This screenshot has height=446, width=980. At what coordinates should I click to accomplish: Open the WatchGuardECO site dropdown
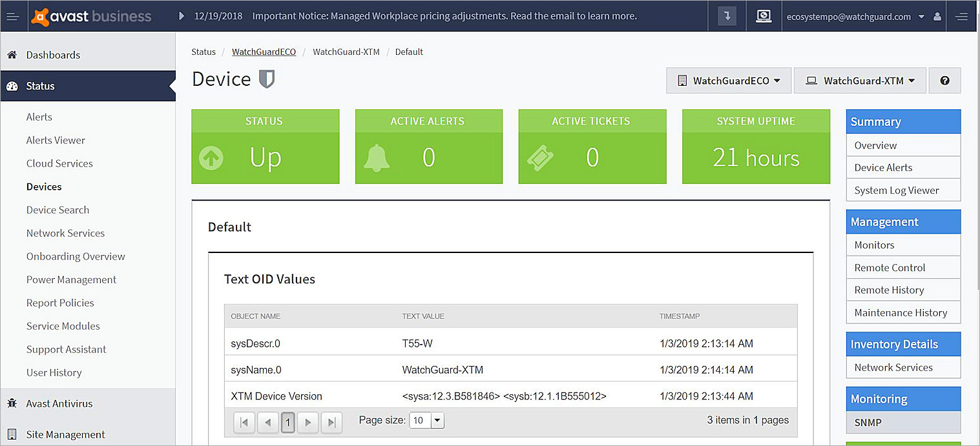(729, 80)
